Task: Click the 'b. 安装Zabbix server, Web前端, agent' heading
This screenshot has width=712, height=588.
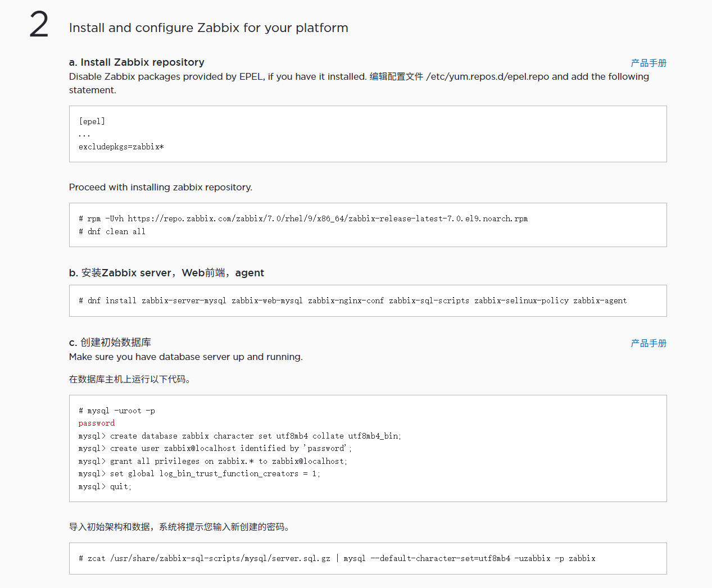Action: (166, 273)
